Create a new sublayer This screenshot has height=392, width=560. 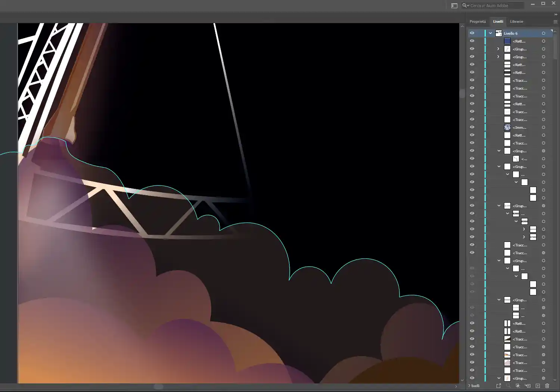pos(528,386)
